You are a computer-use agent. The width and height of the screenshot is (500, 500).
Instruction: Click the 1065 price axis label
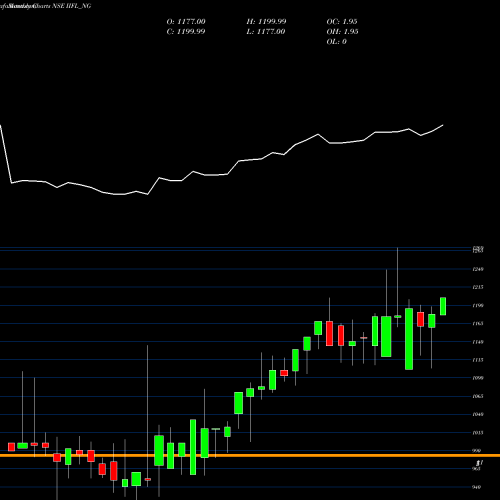click(x=478, y=396)
